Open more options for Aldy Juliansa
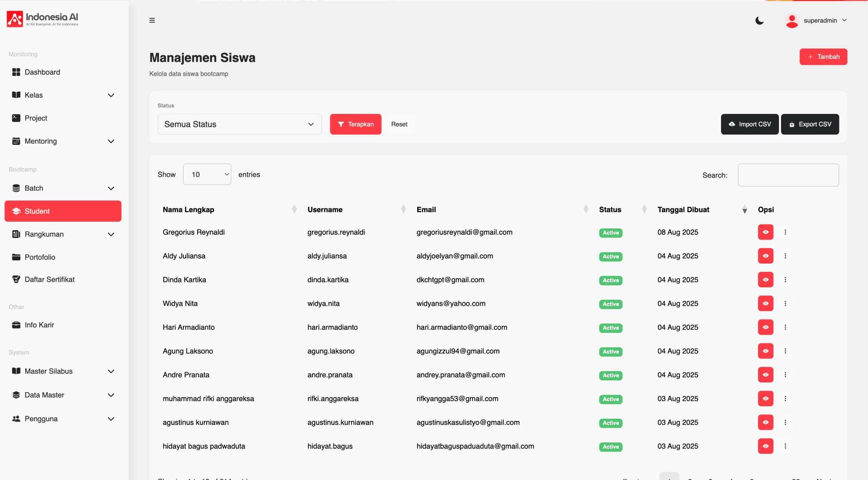Image resolution: width=868 pixels, height=480 pixels. point(785,256)
